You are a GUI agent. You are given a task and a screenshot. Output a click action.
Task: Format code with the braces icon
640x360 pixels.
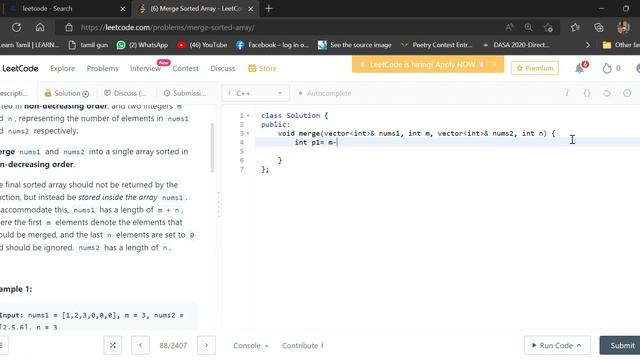[x=587, y=93]
